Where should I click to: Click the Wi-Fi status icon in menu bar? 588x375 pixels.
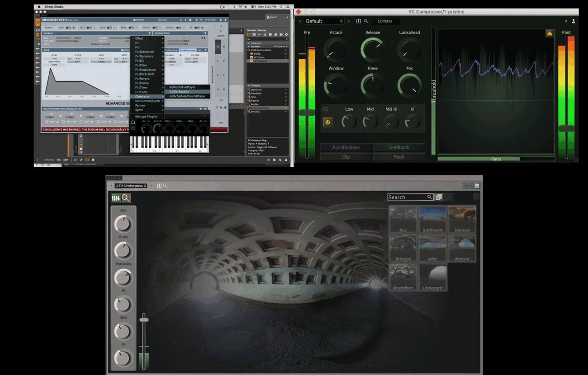[240, 7]
